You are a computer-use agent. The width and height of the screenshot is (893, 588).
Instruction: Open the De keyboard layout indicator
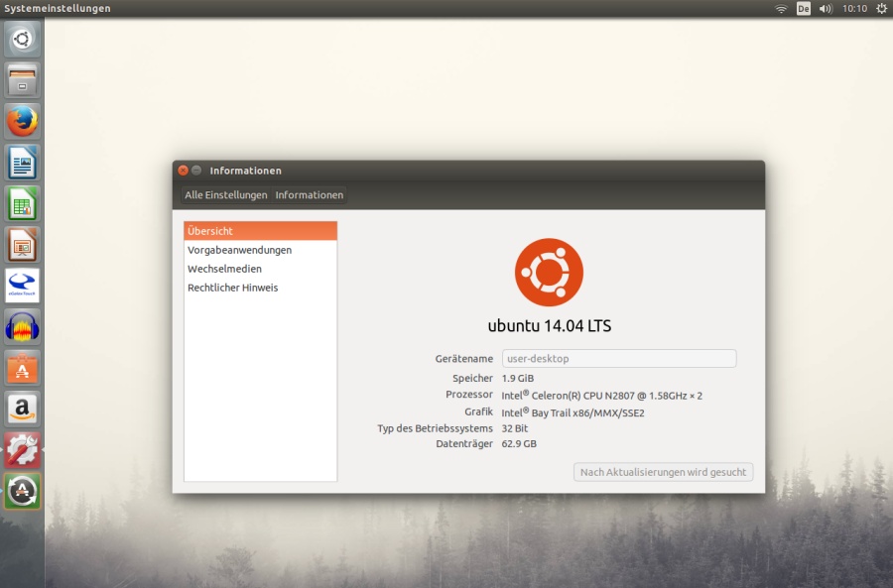pos(803,9)
